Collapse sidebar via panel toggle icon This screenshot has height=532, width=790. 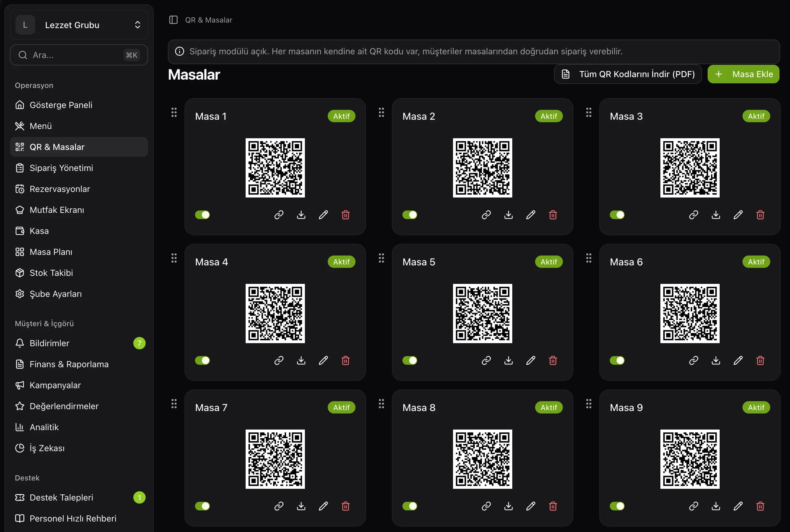click(x=173, y=20)
